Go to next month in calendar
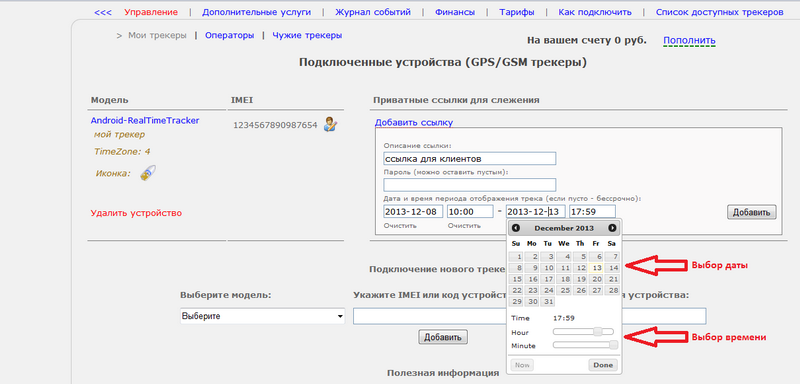The height and width of the screenshot is (384, 800). 612,228
